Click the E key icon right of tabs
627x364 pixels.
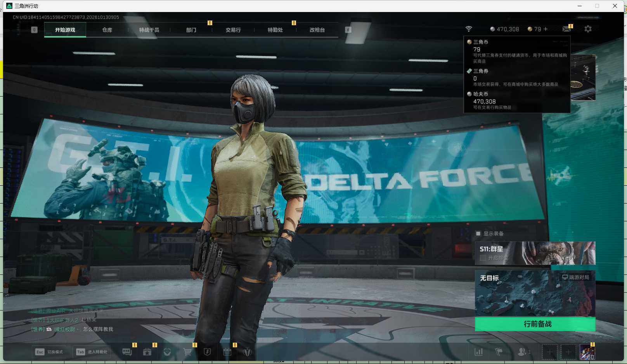pos(348,30)
